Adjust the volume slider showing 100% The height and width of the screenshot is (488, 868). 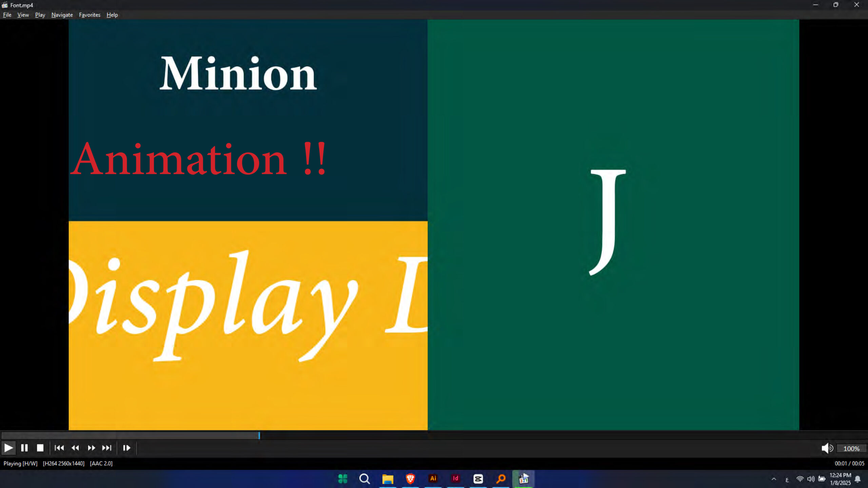851,448
